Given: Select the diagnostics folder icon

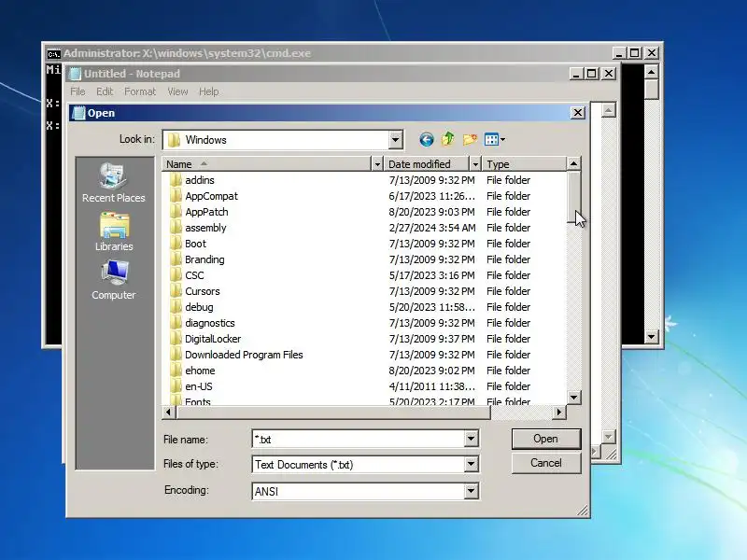Looking at the screenshot, I should [x=176, y=323].
